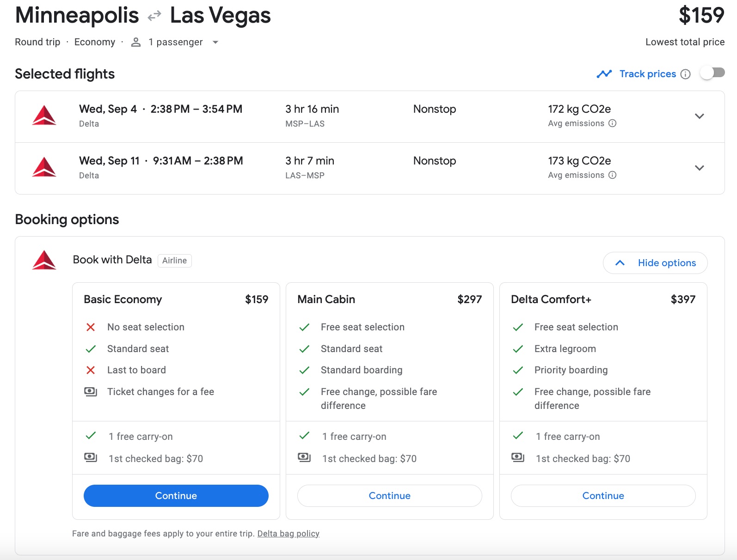The image size is (737, 560).
Task: Click checkmark beside Extra legroom
Action: pos(518,349)
